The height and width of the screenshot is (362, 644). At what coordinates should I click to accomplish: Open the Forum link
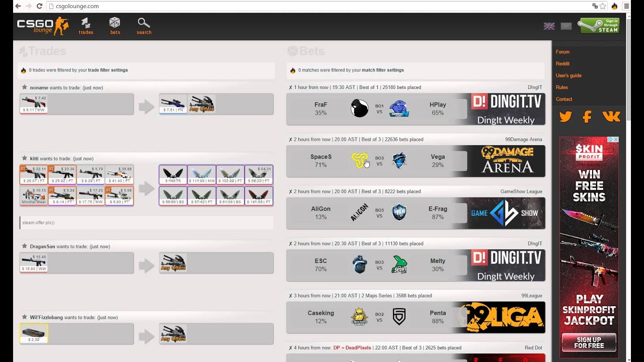[x=562, y=52]
